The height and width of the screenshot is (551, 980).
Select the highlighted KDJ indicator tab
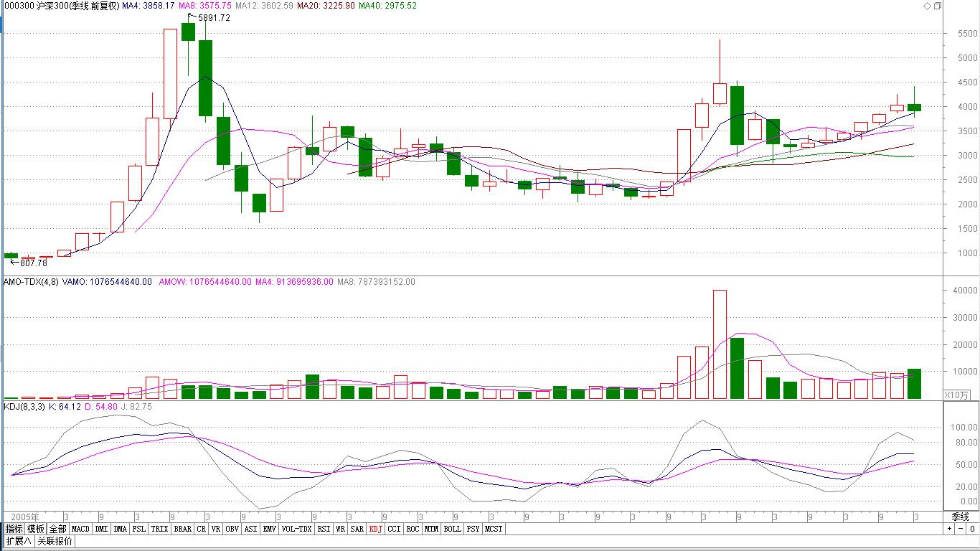coord(376,529)
